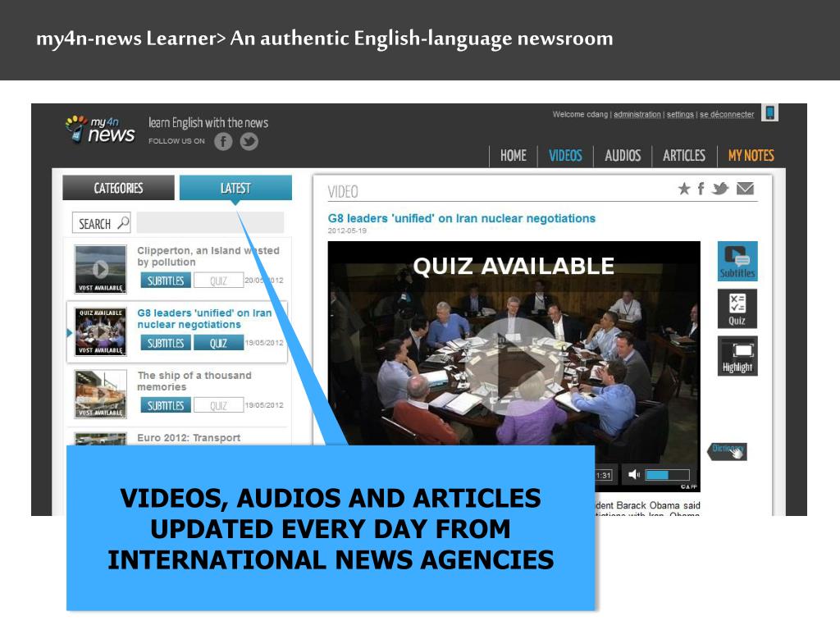This screenshot has height=630, width=840.
Task: Open the ARTICLES menu
Action: 684,156
